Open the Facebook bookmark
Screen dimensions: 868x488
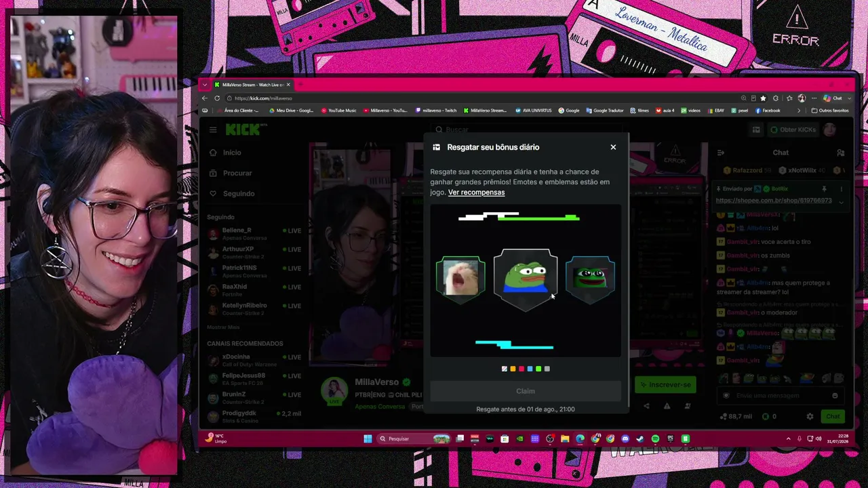pos(768,110)
